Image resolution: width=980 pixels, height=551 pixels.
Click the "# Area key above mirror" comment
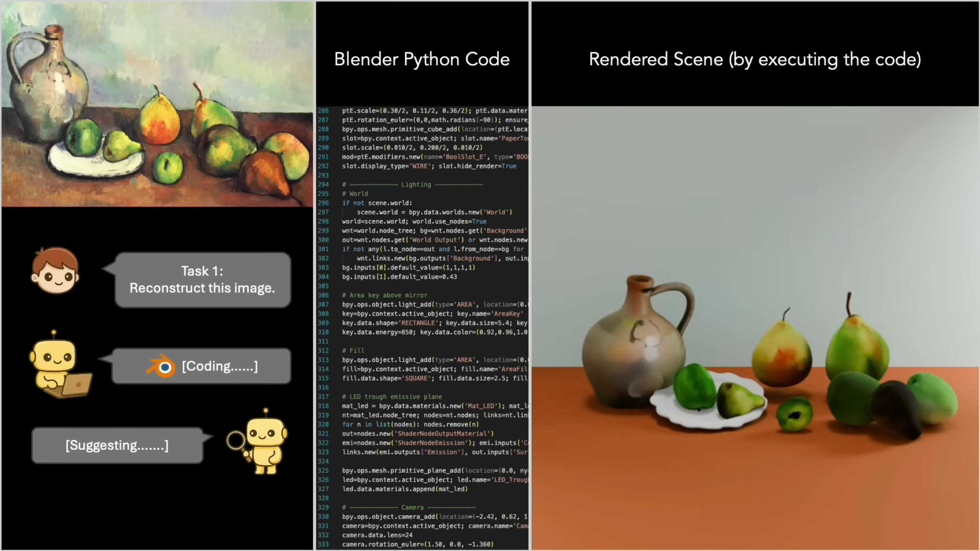point(384,295)
